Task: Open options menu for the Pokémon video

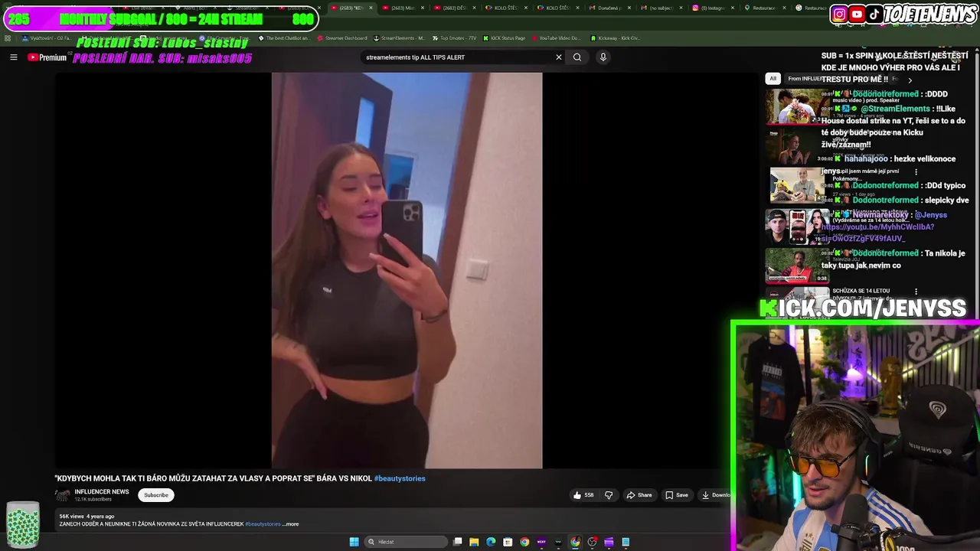Action: 916,171
